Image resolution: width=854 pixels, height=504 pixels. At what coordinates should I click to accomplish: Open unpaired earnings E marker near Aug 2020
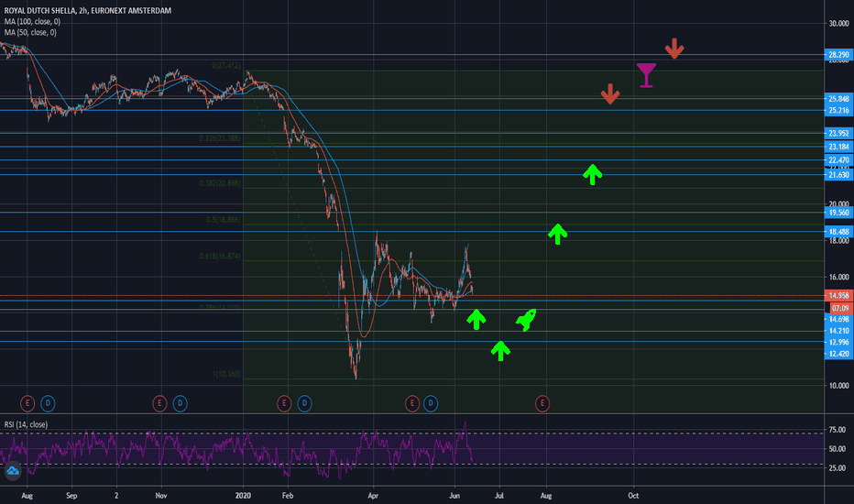tap(542, 403)
